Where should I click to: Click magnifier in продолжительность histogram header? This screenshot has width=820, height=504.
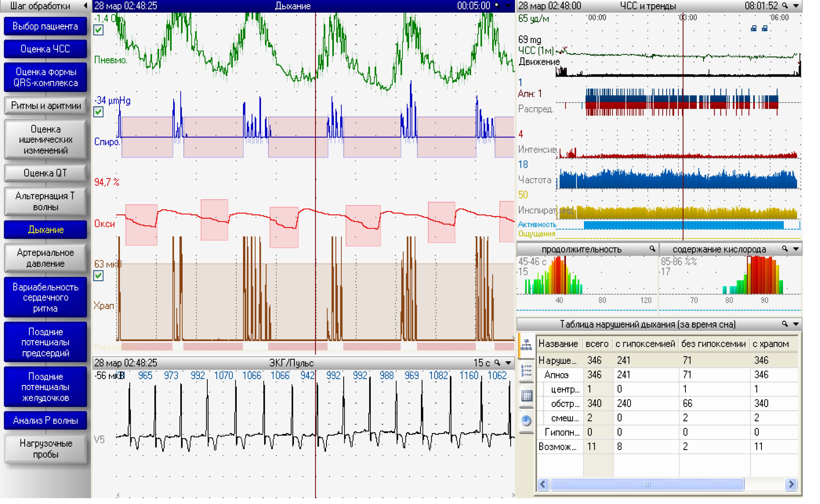[x=652, y=249]
